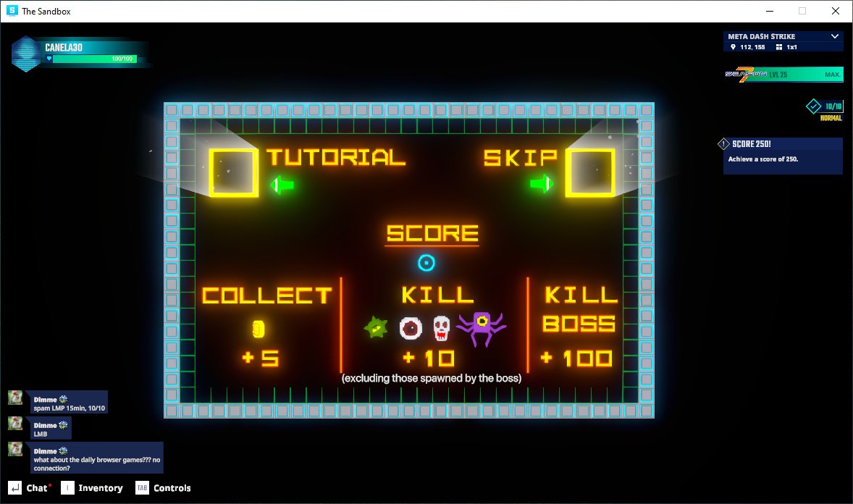The height and width of the screenshot is (504, 853).
Task: Click the quest checkmark diamond icon
Action: [x=813, y=106]
